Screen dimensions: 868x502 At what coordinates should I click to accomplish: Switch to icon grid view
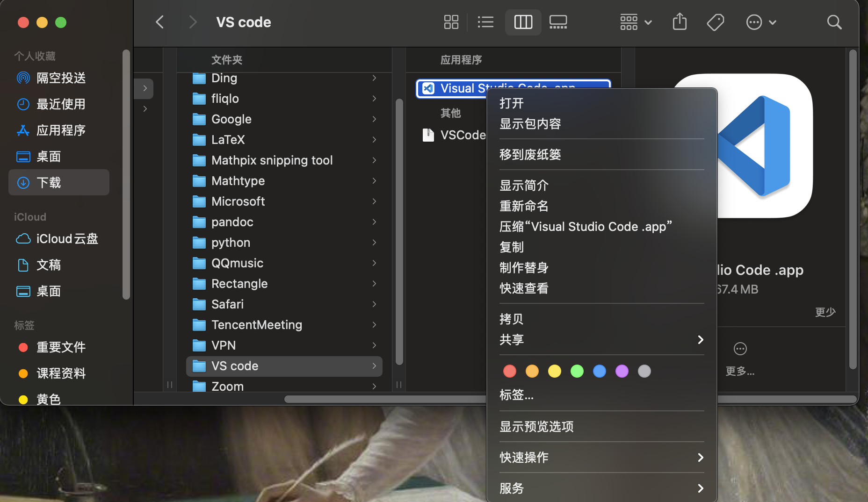451,22
